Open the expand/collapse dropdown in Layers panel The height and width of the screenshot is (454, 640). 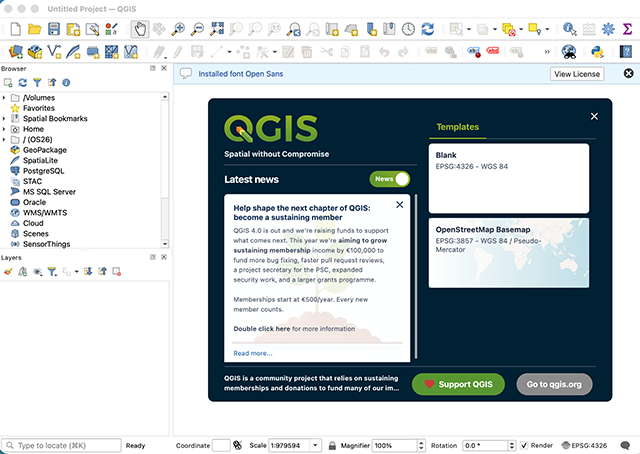(x=76, y=272)
